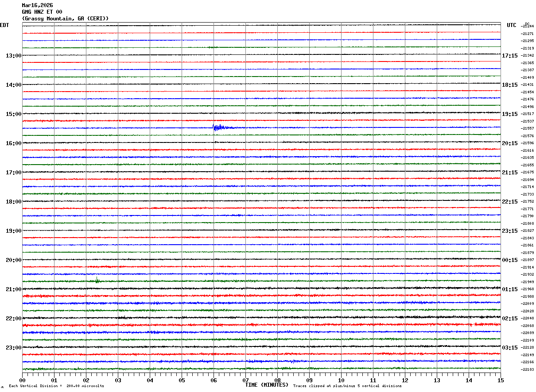Click the DC offset value -21431

pyautogui.click(x=528, y=85)
